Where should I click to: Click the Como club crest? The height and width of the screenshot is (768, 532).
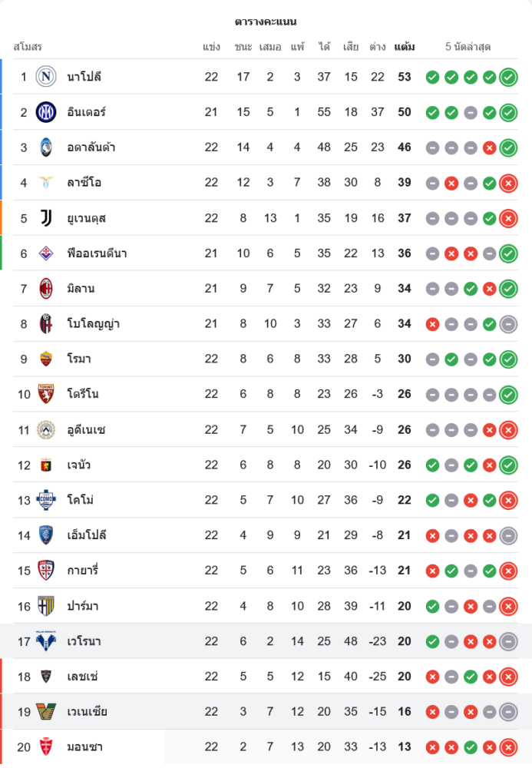[x=46, y=500]
